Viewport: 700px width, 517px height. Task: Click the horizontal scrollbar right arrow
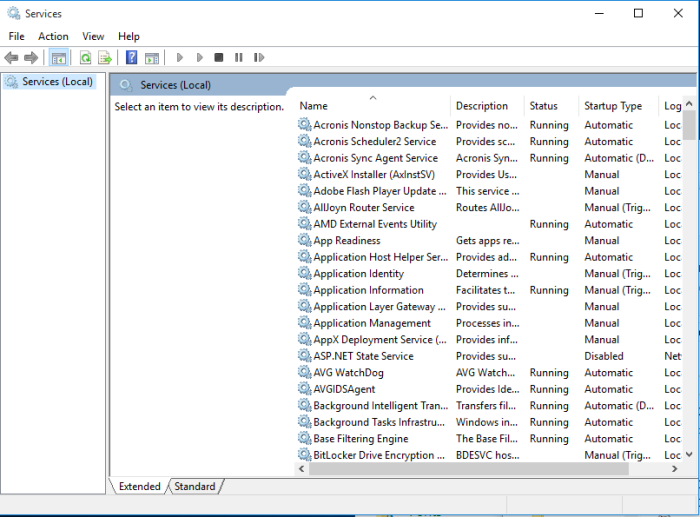click(x=675, y=469)
